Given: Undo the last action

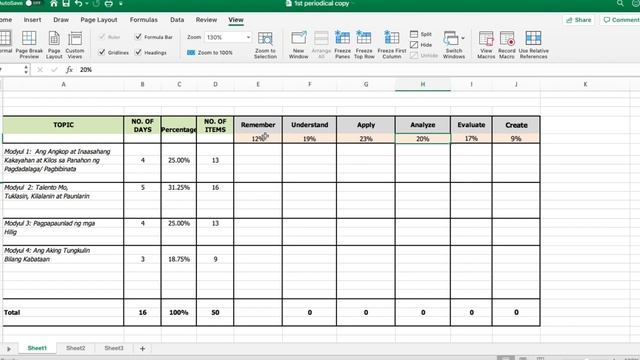Looking at the screenshot, I should pyautogui.click(x=78, y=4).
